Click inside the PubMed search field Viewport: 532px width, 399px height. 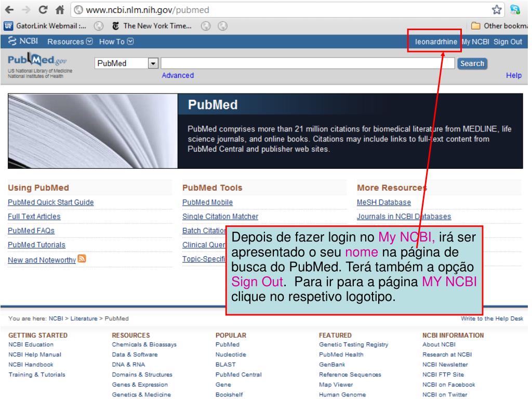(x=308, y=63)
